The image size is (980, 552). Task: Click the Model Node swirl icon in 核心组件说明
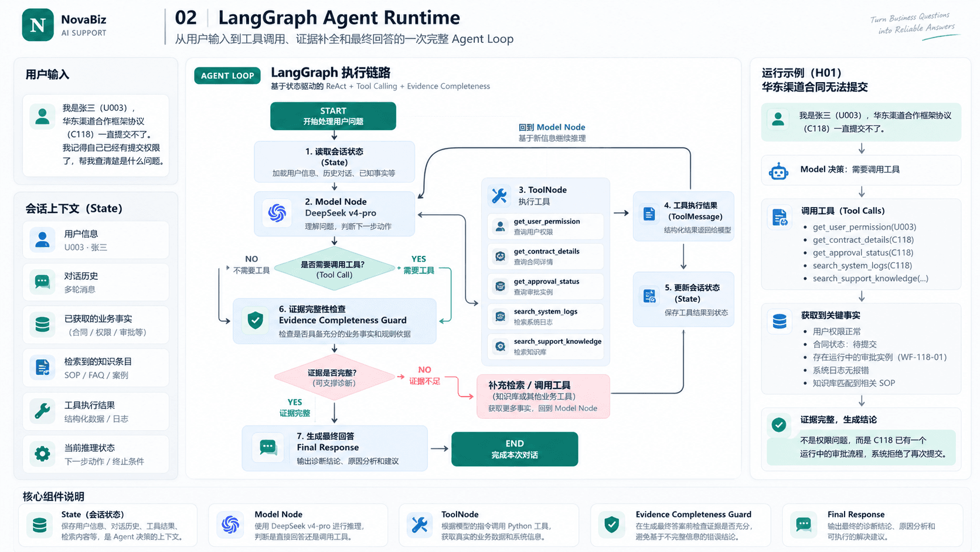230,525
